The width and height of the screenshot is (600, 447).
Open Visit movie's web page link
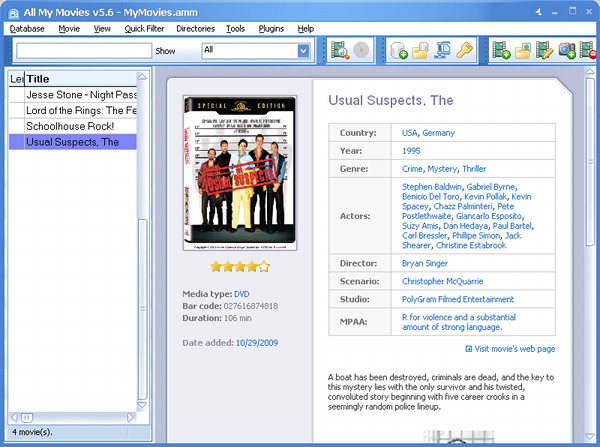(515, 349)
